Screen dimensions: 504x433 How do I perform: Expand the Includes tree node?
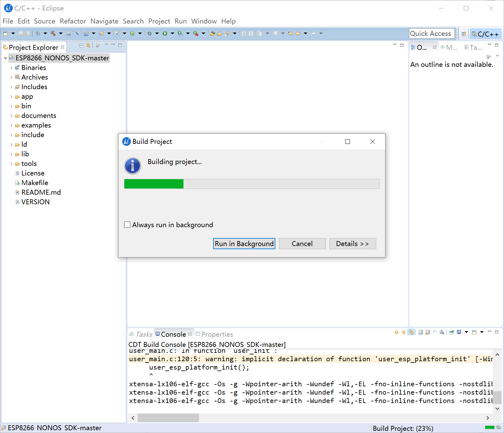click(11, 87)
